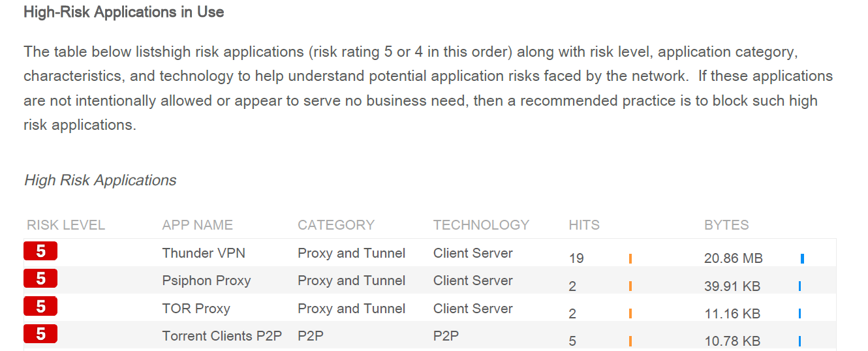Select the TECHNOLOGY column header

click(x=481, y=225)
